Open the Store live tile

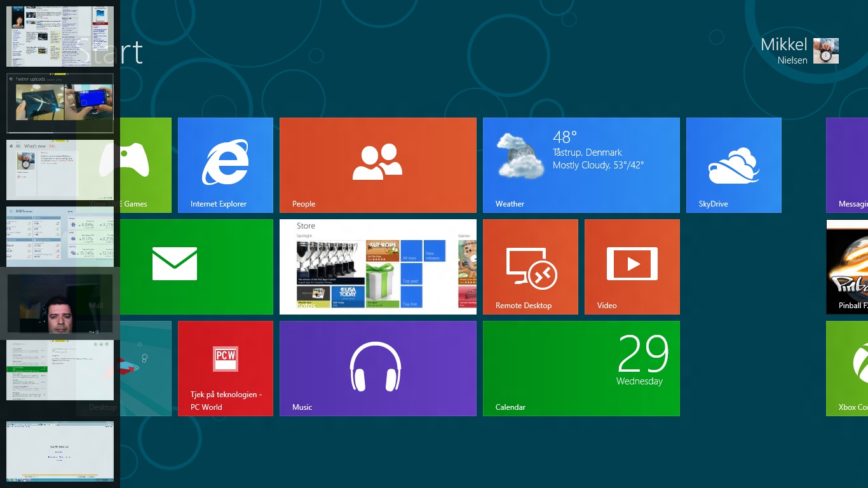[378, 267]
